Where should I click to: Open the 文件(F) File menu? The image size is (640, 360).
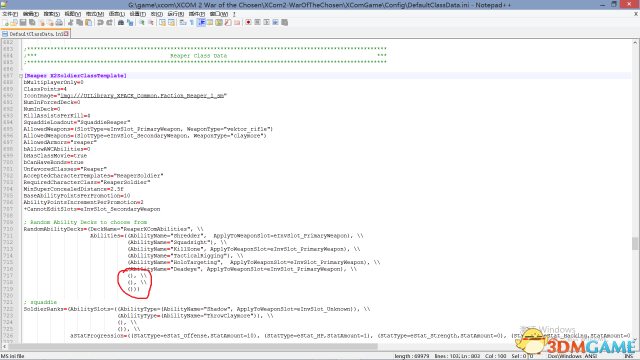point(10,14)
